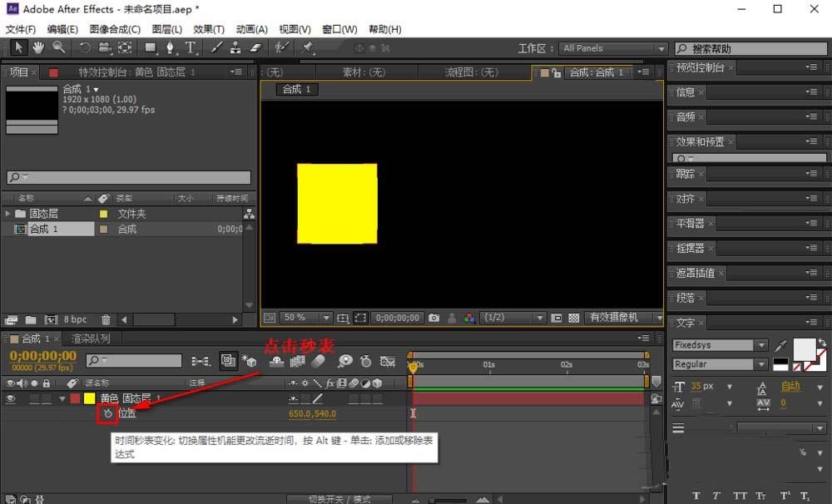Click the snapshot camera icon in viewer
Screen dimensions: 832x504
click(x=433, y=318)
